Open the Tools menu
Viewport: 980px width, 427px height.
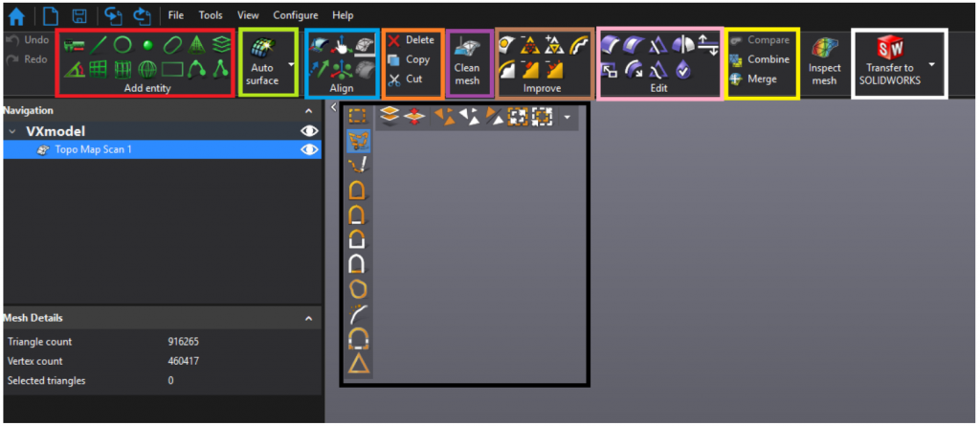[x=211, y=15]
